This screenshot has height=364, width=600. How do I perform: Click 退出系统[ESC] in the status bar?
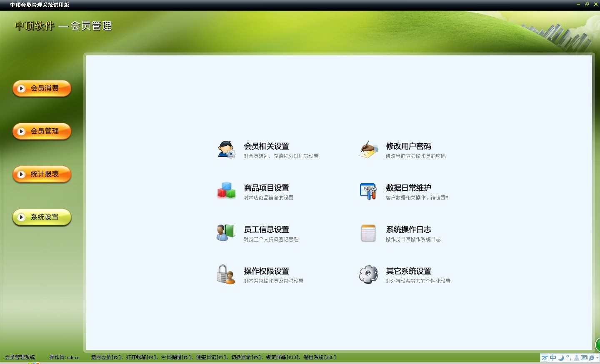pos(320,357)
